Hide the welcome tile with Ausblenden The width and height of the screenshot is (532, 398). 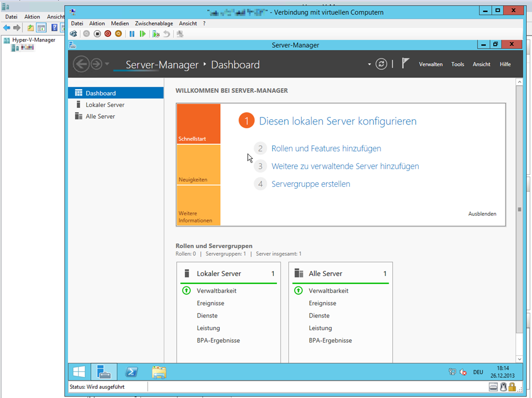[x=482, y=214]
